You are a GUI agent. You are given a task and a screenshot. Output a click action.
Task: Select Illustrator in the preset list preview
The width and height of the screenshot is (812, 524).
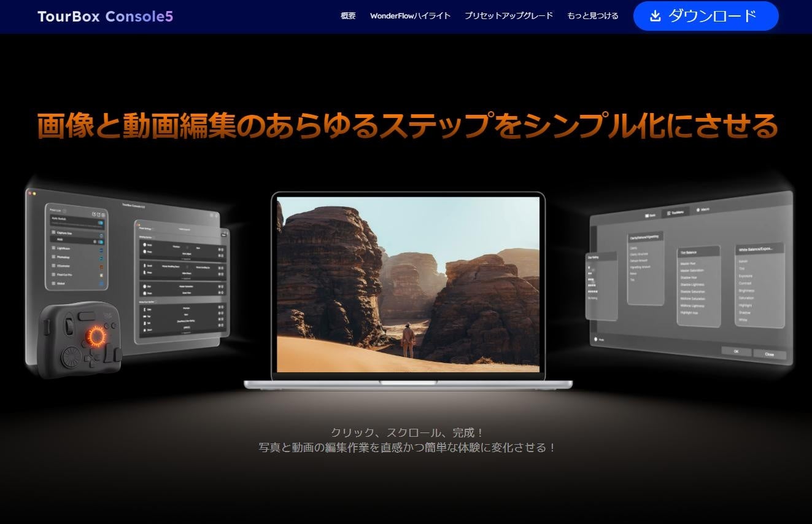point(77,266)
